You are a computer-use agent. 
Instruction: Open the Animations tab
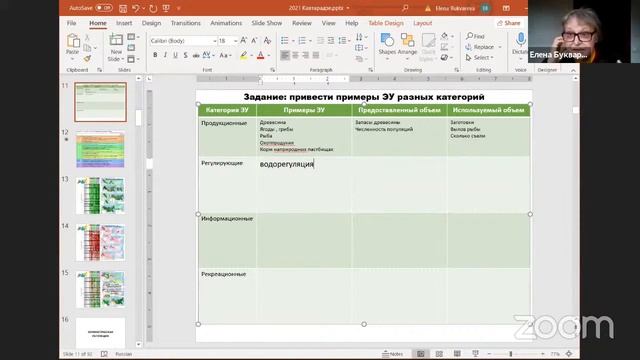(226, 23)
